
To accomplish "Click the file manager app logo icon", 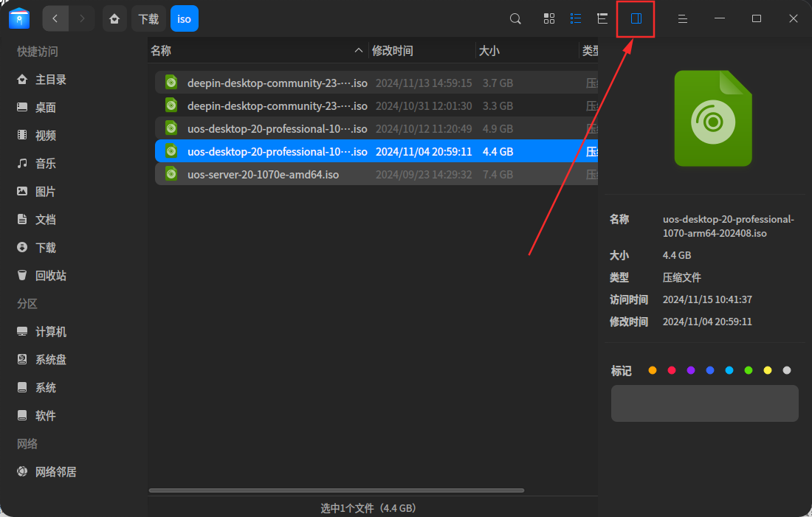I will click(19, 18).
